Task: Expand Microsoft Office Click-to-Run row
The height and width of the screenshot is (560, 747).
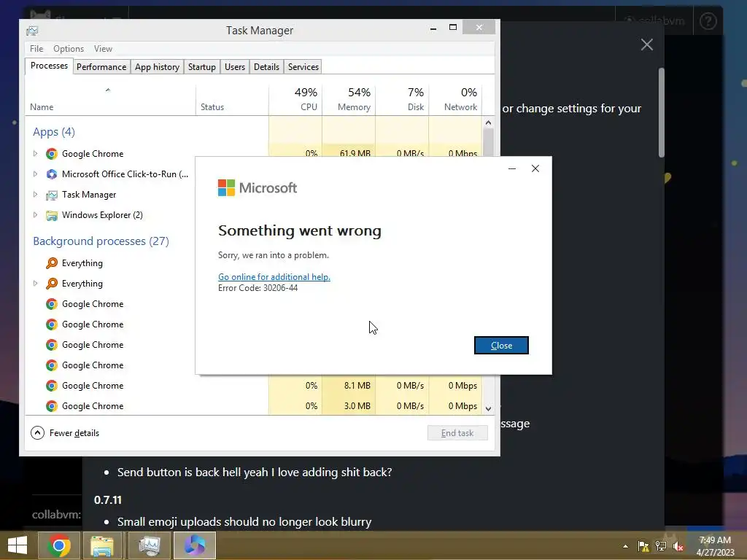Action: 35,174
